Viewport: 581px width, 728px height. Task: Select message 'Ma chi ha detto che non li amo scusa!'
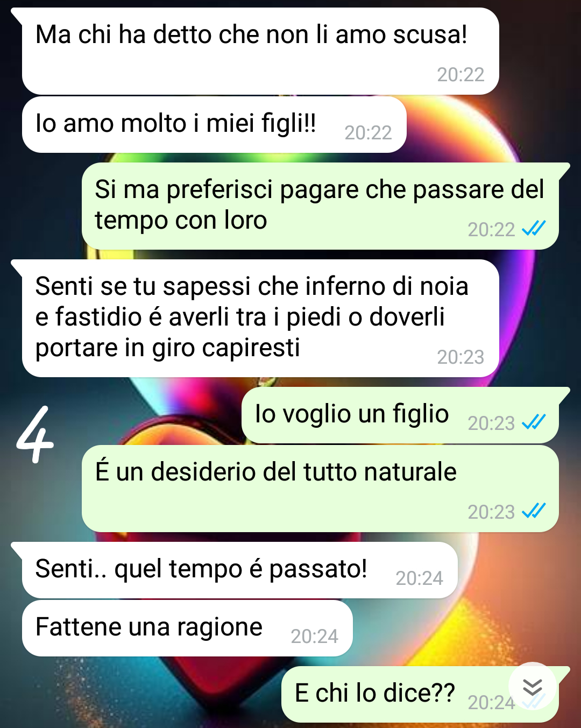[260, 51]
